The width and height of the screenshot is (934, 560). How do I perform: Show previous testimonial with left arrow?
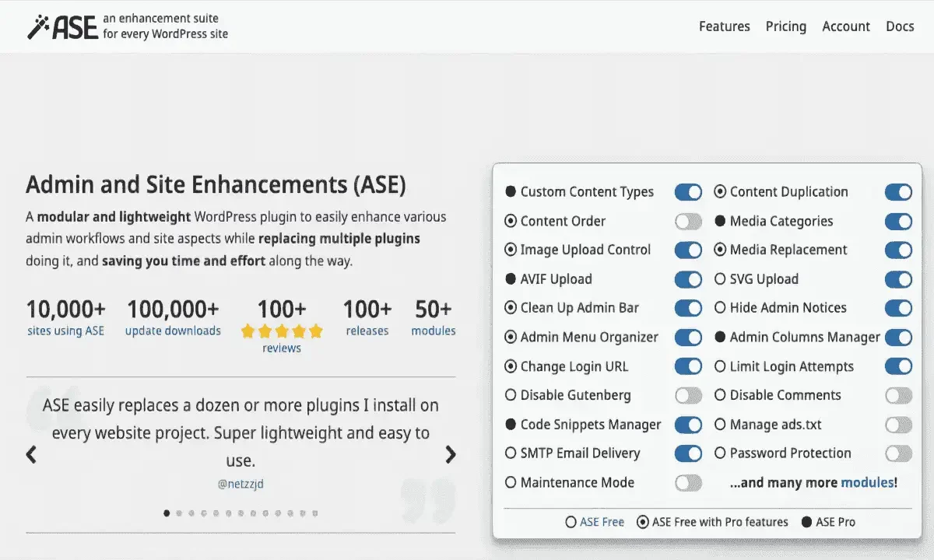31,454
